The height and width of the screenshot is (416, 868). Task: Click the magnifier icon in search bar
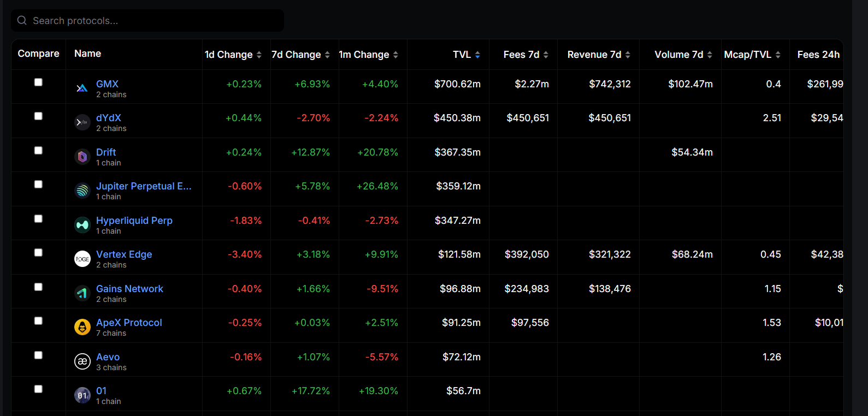pos(22,20)
